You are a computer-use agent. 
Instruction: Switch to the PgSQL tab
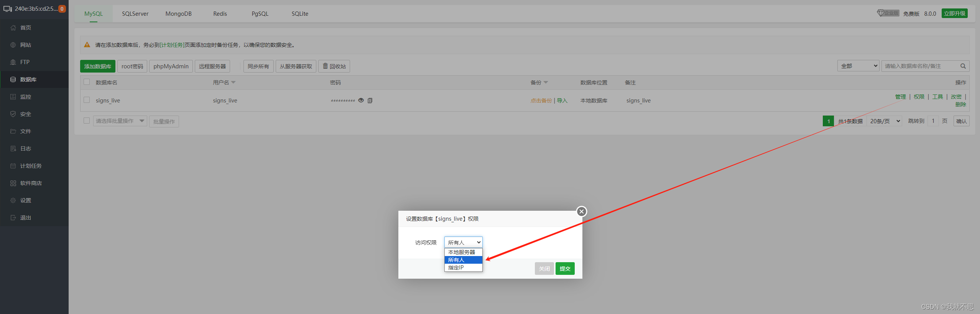[x=260, y=14]
